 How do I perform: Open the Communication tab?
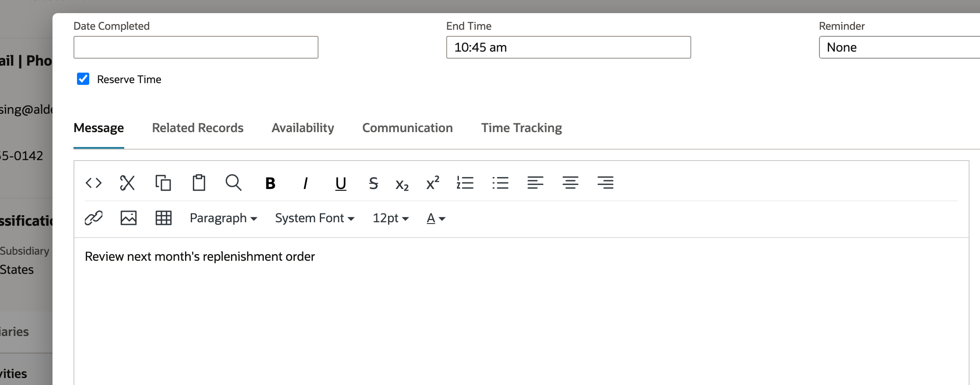click(x=407, y=128)
